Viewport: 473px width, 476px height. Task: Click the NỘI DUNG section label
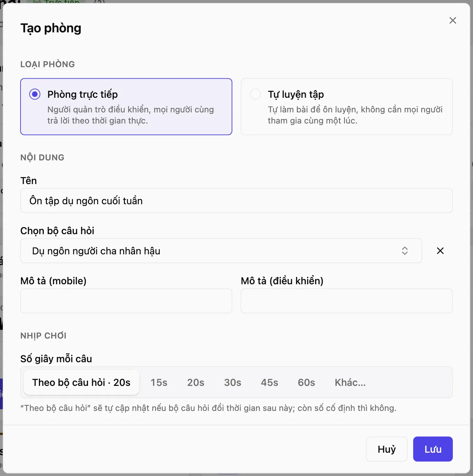pyautogui.click(x=42, y=158)
